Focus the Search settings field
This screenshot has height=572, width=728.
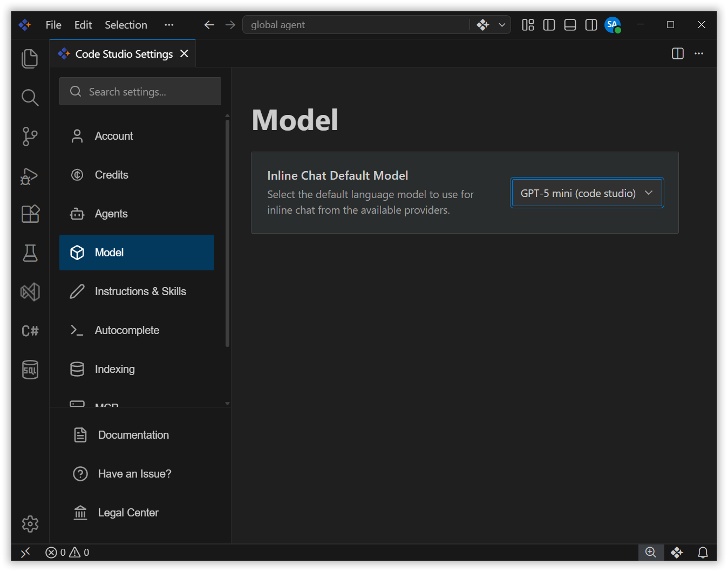pyautogui.click(x=140, y=91)
